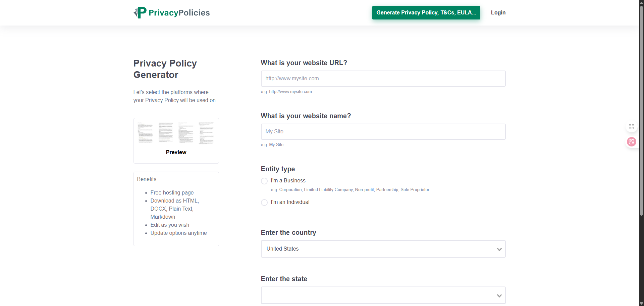Select the "I'm an Individual" entity type
The width and height of the screenshot is (644, 306).
264,202
